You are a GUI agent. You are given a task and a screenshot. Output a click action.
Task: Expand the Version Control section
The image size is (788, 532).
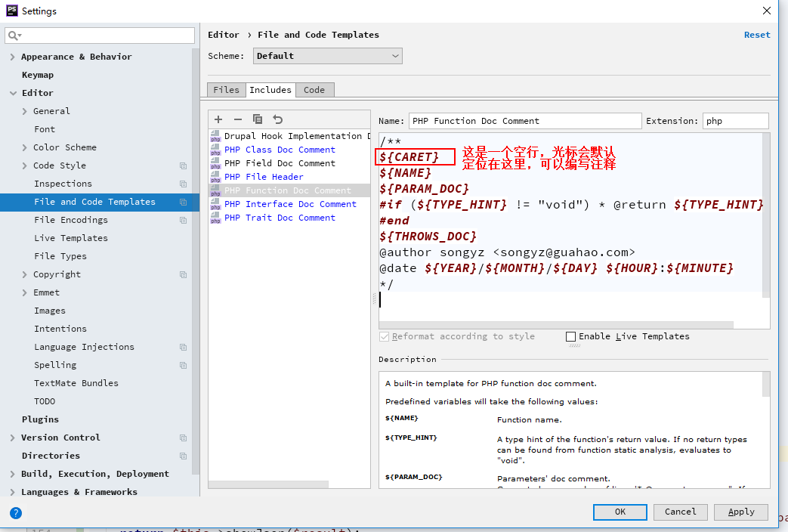click(x=13, y=438)
